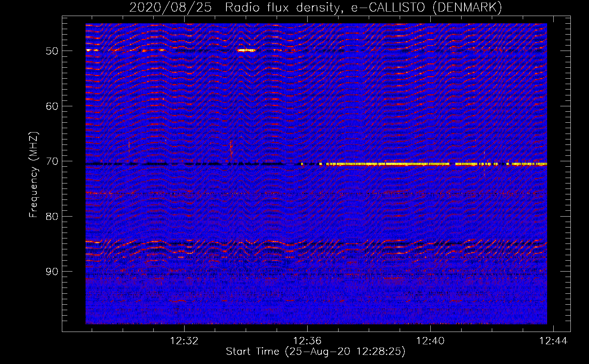Click the 12:32 time axis label

185,341
